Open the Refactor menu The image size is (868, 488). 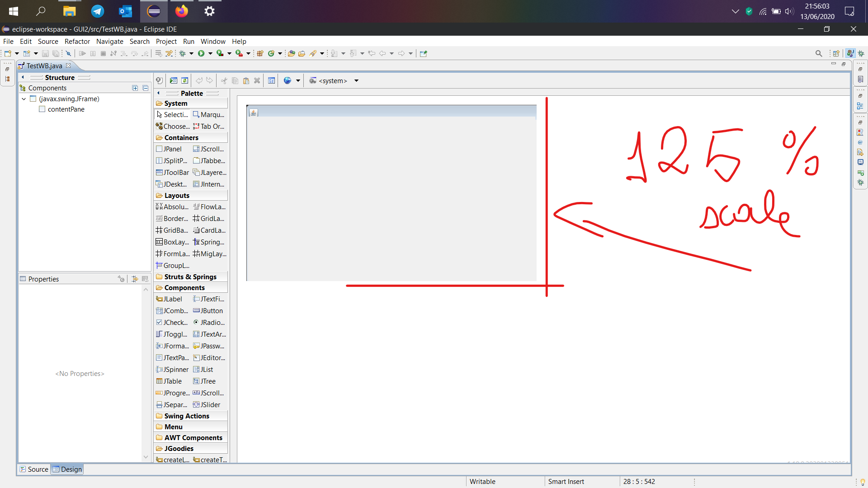click(77, 41)
